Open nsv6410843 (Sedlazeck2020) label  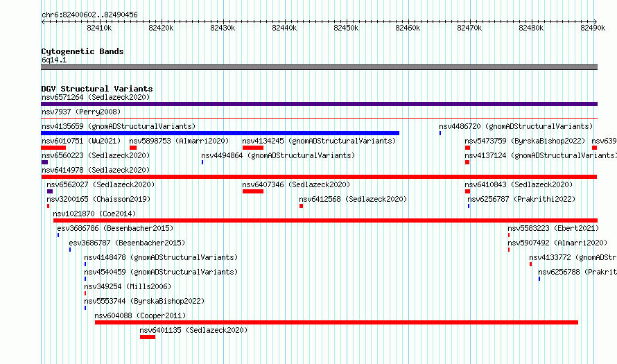pos(519,184)
